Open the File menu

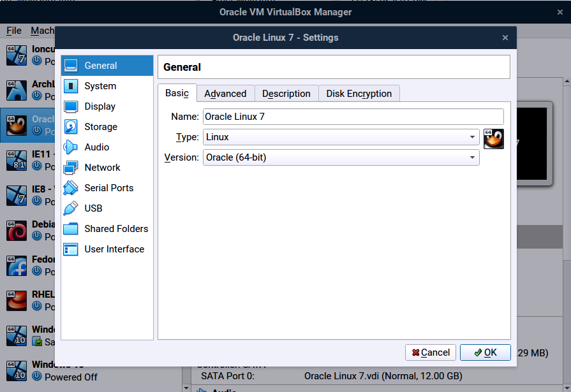(x=13, y=30)
